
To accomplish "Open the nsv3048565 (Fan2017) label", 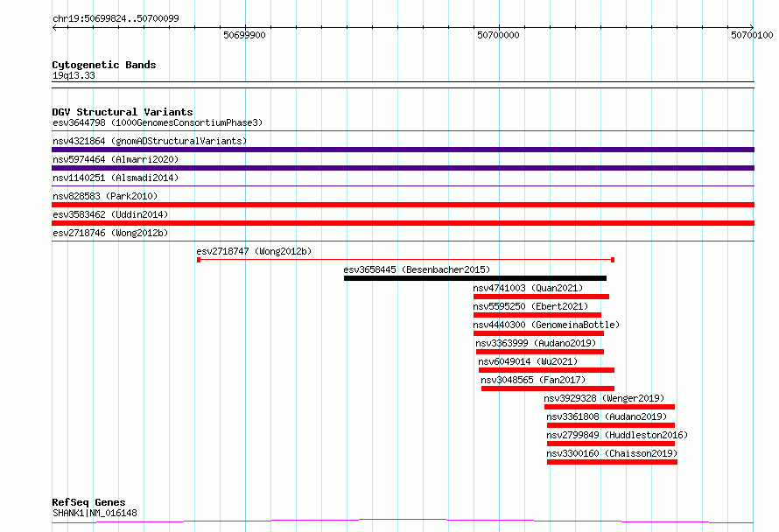I will pyautogui.click(x=533, y=380).
